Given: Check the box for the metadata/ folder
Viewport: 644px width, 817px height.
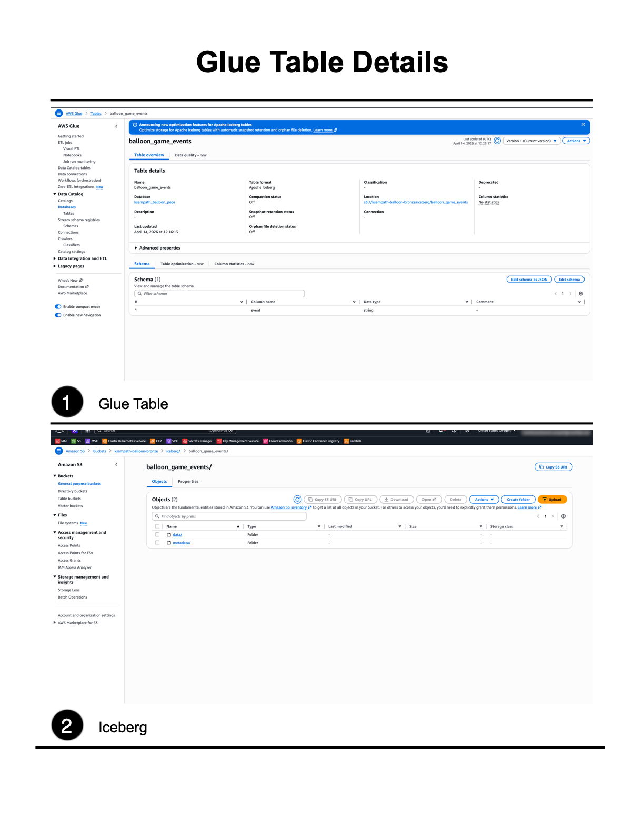Looking at the screenshot, I should [x=157, y=543].
